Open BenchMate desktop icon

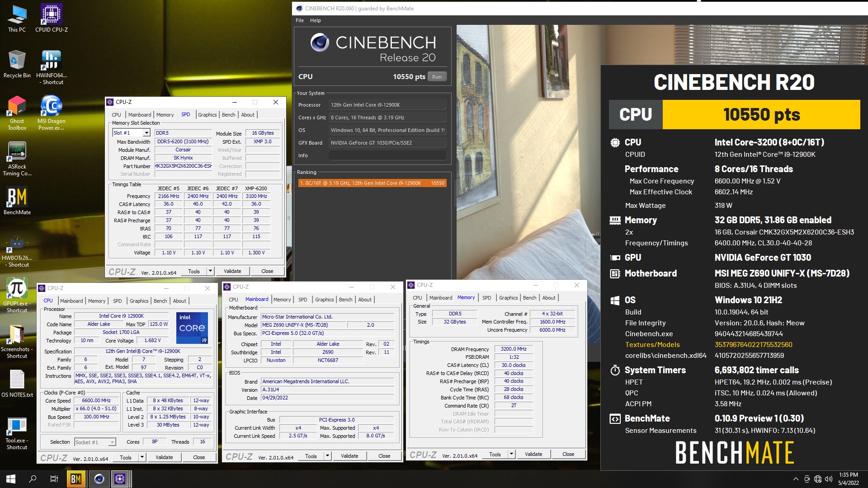point(17,201)
